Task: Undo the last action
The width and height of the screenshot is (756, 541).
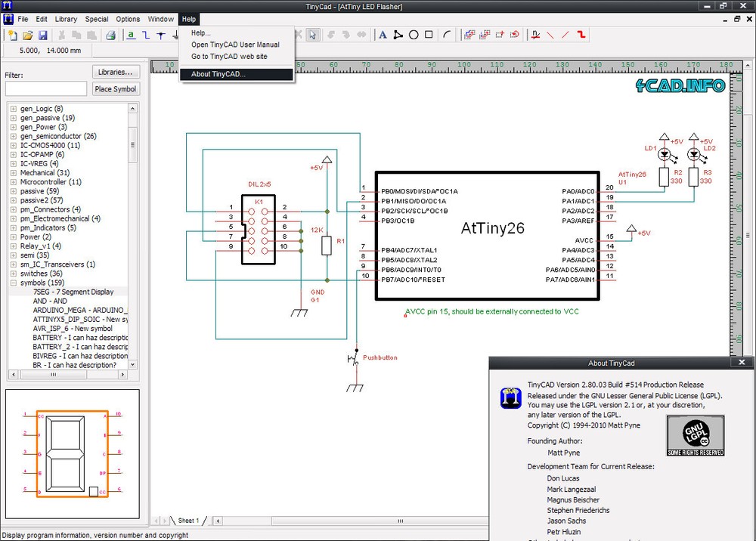Action: (331, 34)
